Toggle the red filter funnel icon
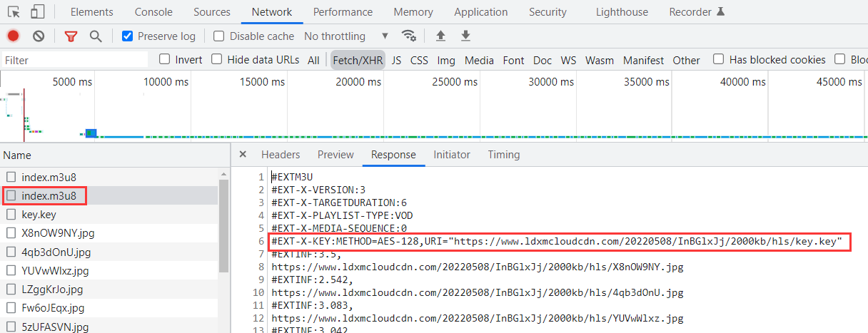The image size is (868, 333). tap(71, 36)
